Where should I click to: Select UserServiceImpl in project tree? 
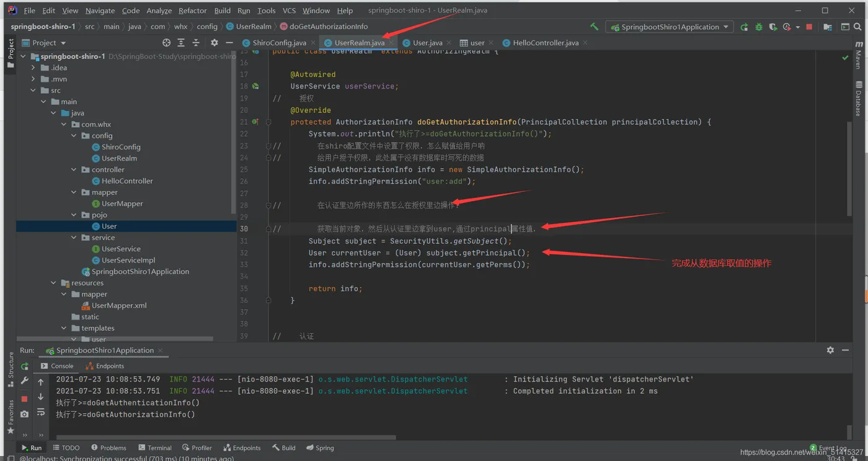tap(128, 260)
